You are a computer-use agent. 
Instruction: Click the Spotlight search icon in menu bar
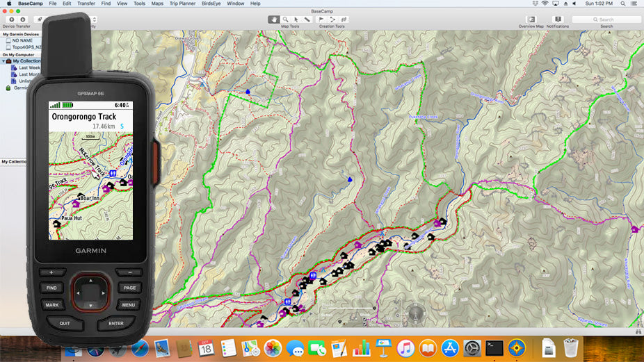(622, 3)
